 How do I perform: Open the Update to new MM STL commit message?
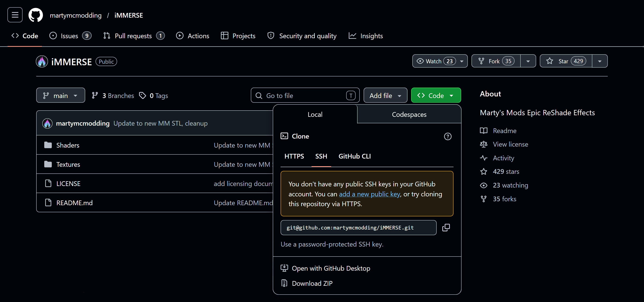[161, 123]
